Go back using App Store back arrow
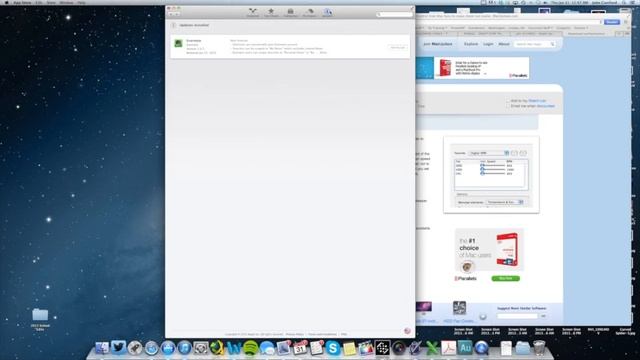Viewport: 640px width, 360px height. coord(171,14)
